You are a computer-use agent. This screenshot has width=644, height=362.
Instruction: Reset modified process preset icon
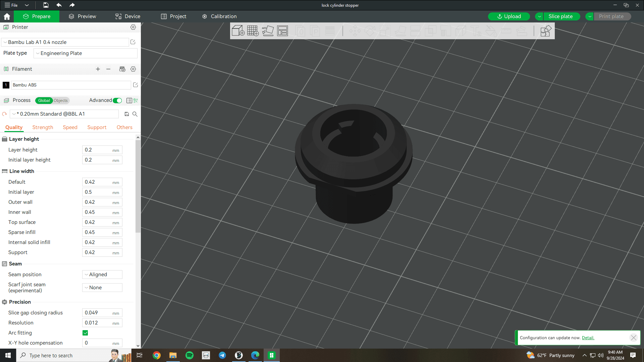(4, 114)
